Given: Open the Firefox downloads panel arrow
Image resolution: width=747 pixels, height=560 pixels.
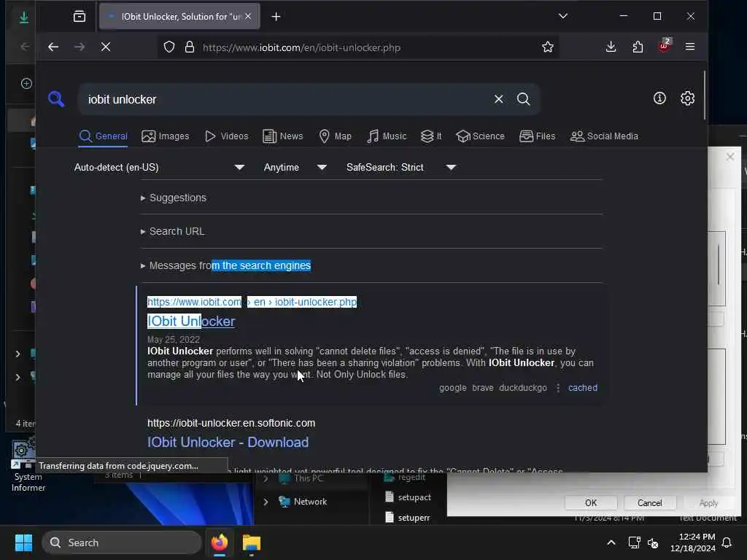Looking at the screenshot, I should 611,47.
